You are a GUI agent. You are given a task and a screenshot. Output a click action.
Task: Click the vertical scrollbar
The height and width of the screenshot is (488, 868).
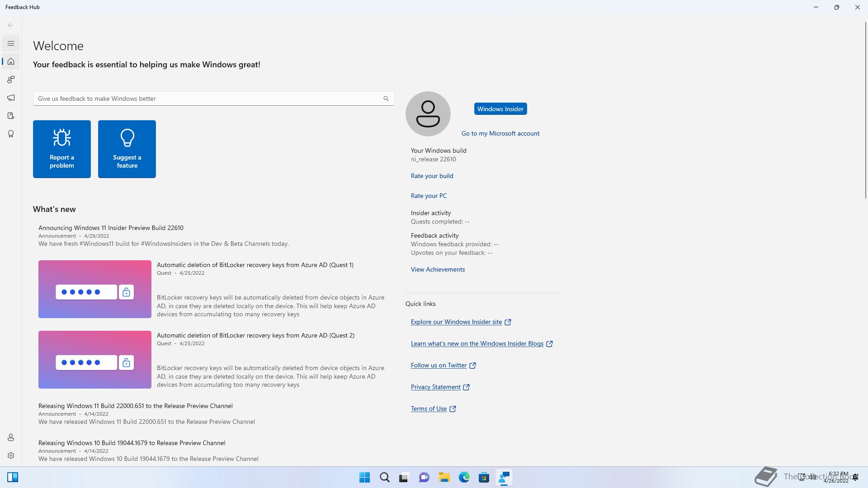pyautogui.click(x=865, y=111)
